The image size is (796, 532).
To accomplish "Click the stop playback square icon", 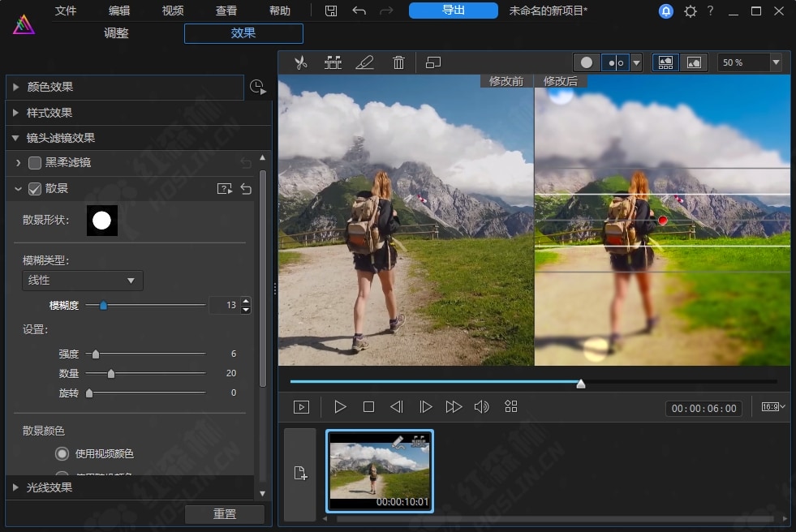I will coord(368,407).
